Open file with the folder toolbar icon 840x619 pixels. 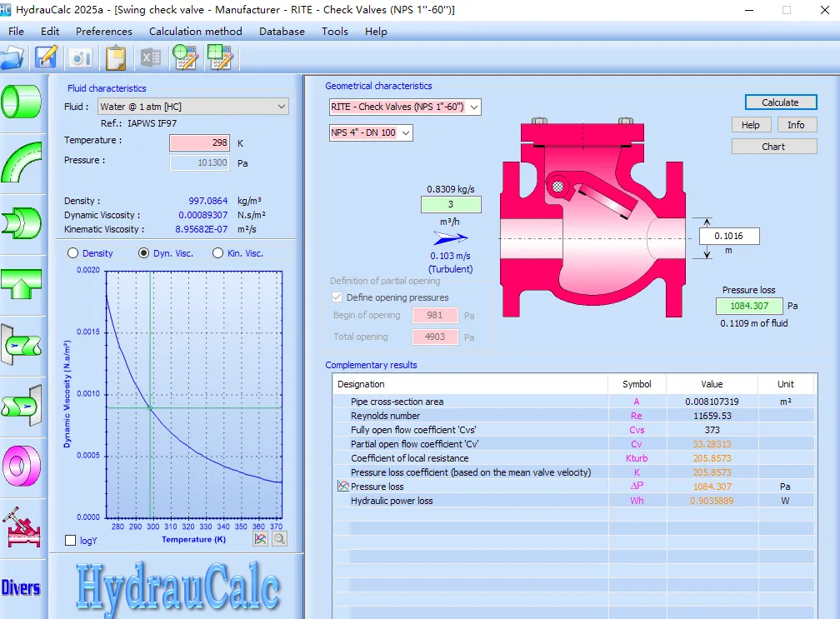click(x=12, y=57)
